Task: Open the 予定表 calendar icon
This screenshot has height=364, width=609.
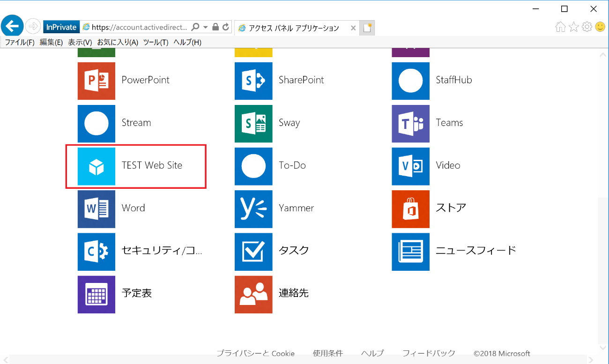Action: [x=97, y=294]
